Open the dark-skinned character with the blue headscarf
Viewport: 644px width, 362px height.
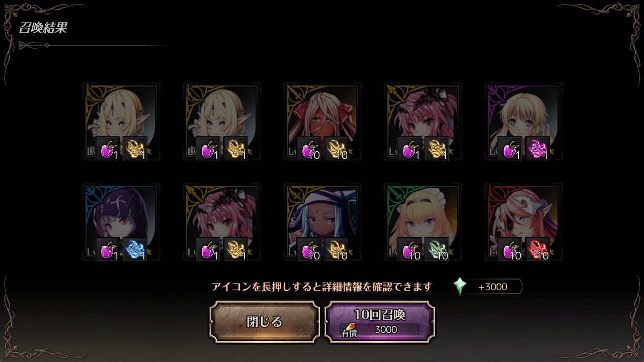tap(322, 222)
